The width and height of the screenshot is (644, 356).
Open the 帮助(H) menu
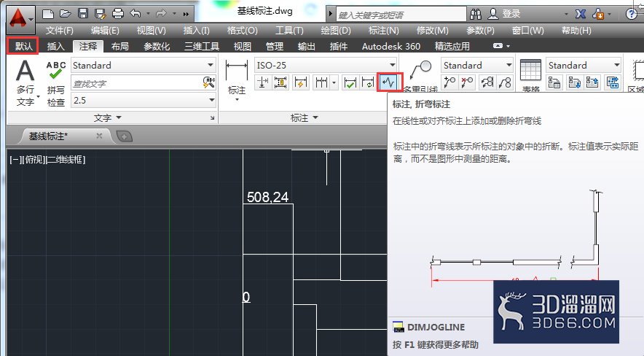pyautogui.click(x=576, y=31)
